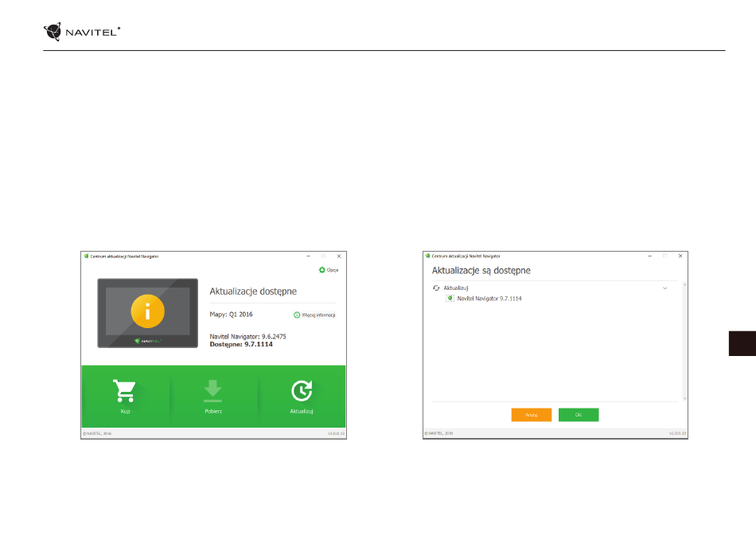This screenshot has height=536, width=756.
Task: Click the 'Aktualizacje dostępne' heading
Action: point(253,291)
